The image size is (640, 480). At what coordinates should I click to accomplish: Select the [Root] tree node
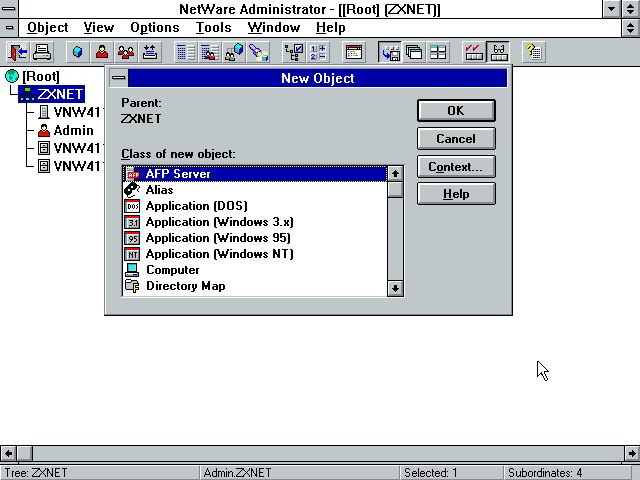coord(41,76)
